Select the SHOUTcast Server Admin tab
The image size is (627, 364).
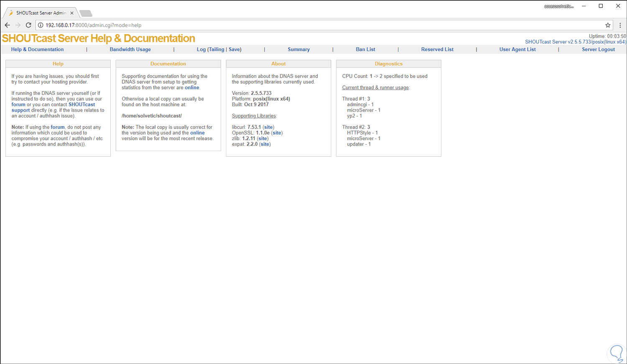click(x=41, y=13)
